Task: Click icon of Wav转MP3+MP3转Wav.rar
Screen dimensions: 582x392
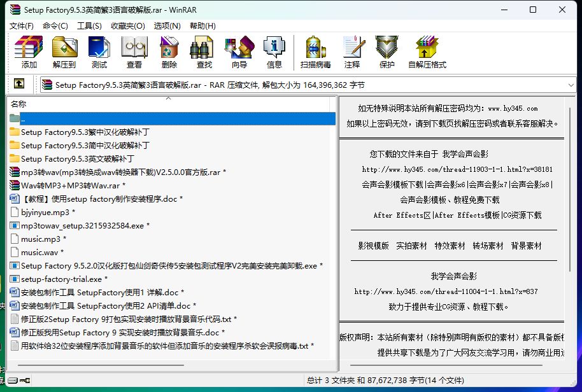Action: coord(15,185)
